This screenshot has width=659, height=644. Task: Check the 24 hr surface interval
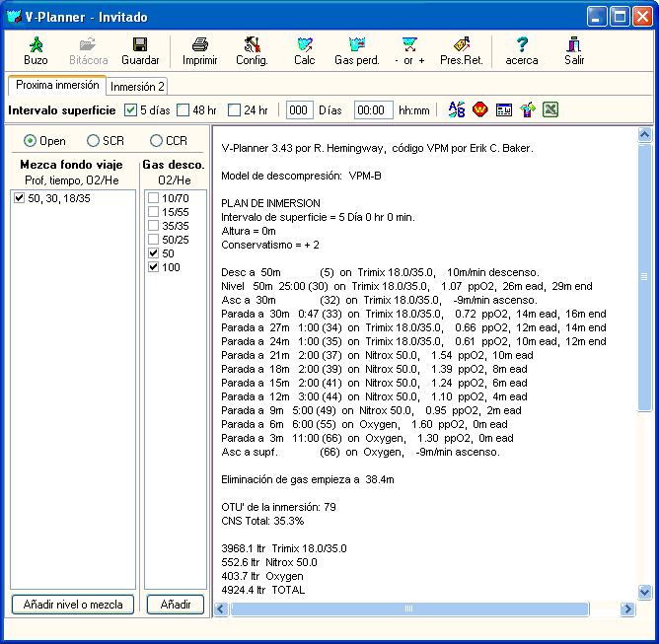(234, 110)
